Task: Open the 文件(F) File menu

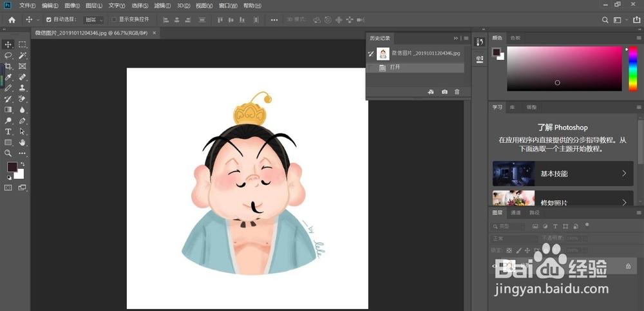Action: (x=27, y=6)
